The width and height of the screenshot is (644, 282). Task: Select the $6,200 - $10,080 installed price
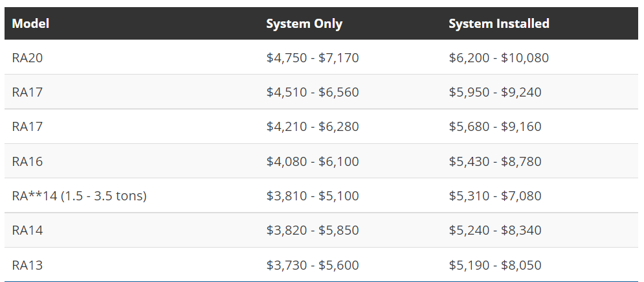click(498, 58)
